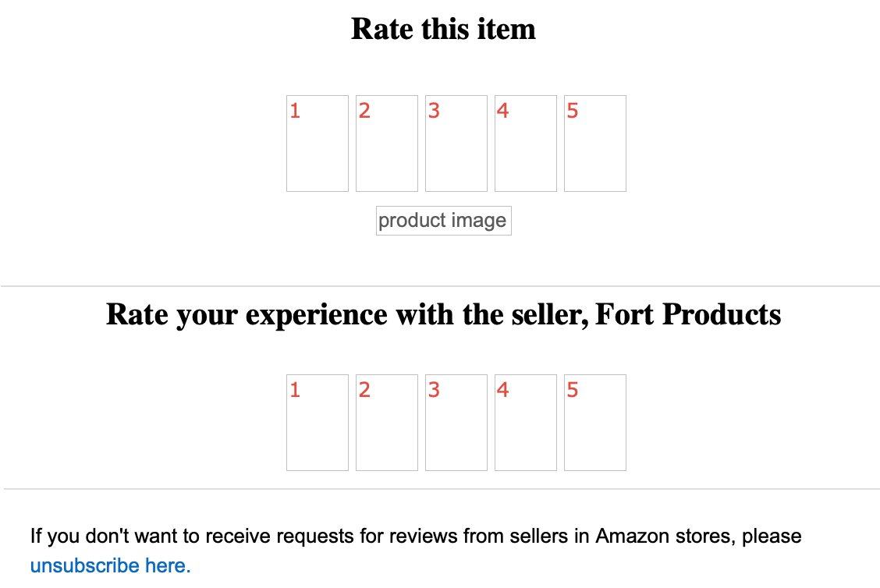Select rating 3 for seller experience
This screenshot has width=880, height=588.
[x=456, y=423]
